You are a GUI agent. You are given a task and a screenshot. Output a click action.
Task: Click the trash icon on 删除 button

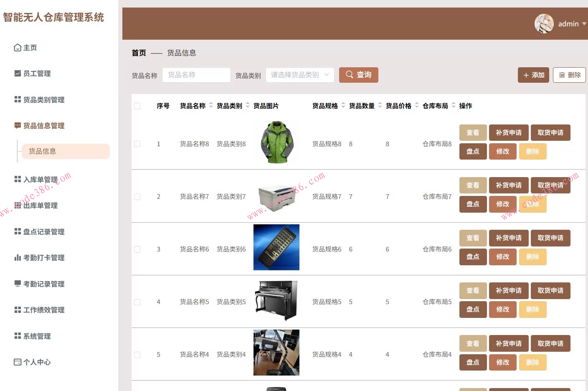[x=562, y=75]
